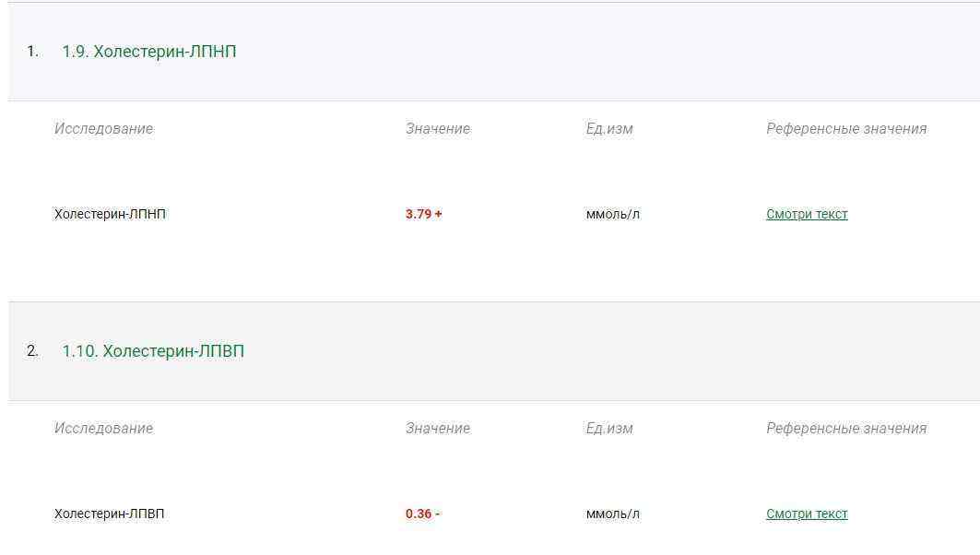Click "Ед.изм" column header in ЛПВП section
The image size is (980, 555).
tap(609, 429)
